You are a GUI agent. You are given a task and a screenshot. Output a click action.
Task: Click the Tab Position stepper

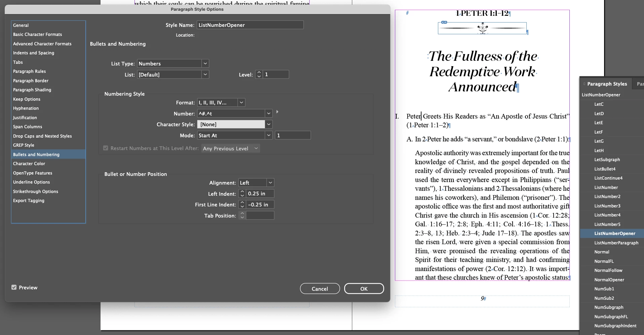click(x=242, y=216)
